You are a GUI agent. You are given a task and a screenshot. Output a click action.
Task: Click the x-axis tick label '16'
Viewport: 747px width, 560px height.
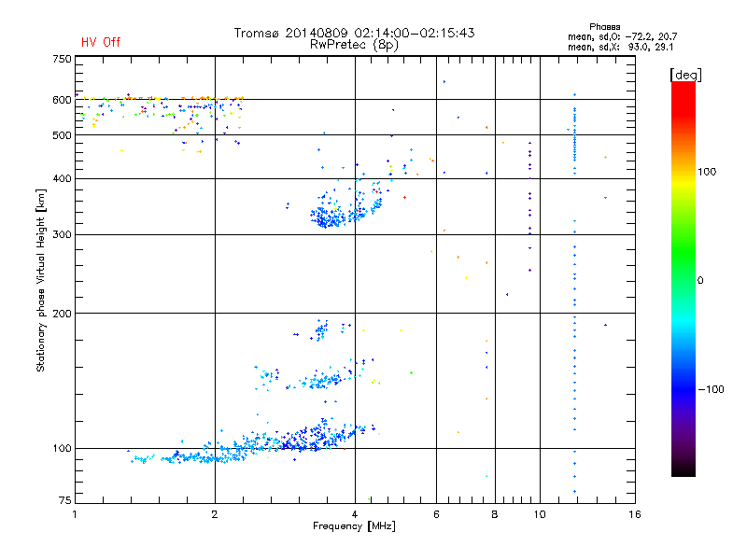[635, 514]
